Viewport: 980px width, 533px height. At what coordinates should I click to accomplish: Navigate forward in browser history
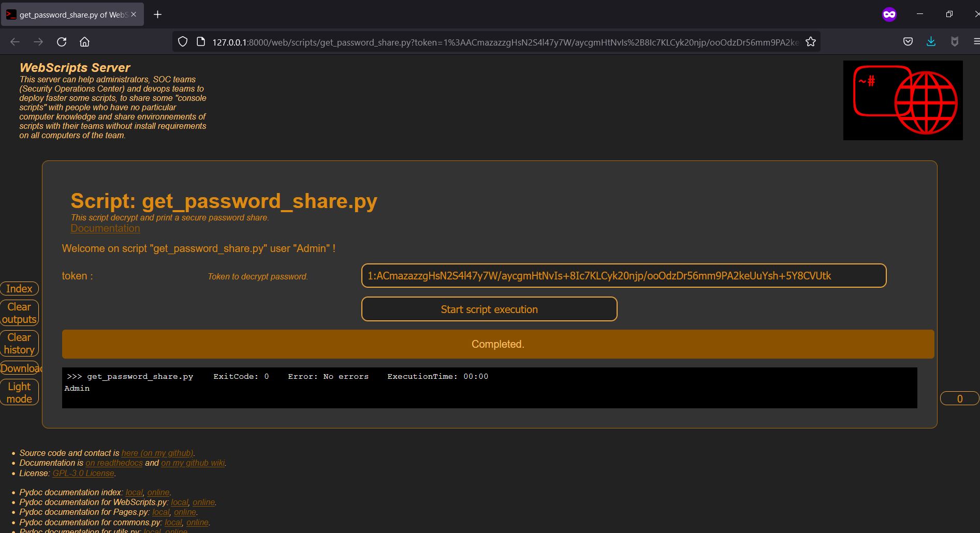[38, 41]
